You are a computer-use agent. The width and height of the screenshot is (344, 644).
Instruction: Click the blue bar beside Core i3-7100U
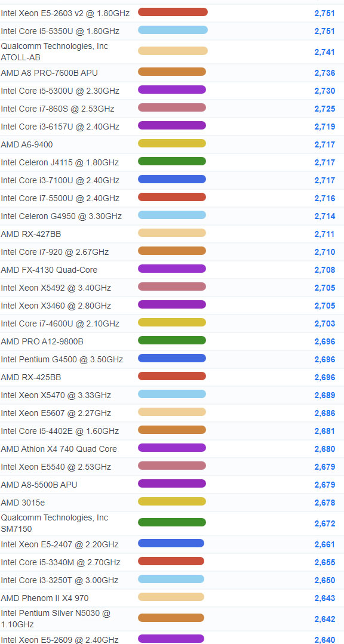pos(172,179)
